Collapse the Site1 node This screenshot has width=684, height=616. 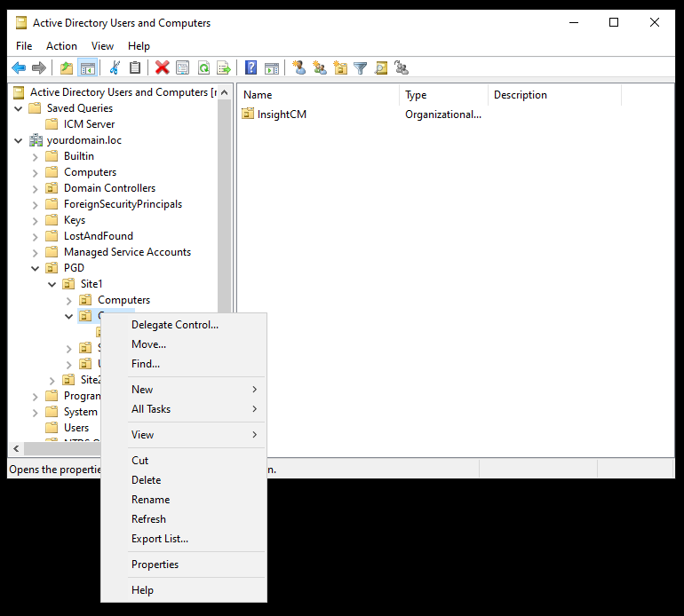(x=52, y=284)
